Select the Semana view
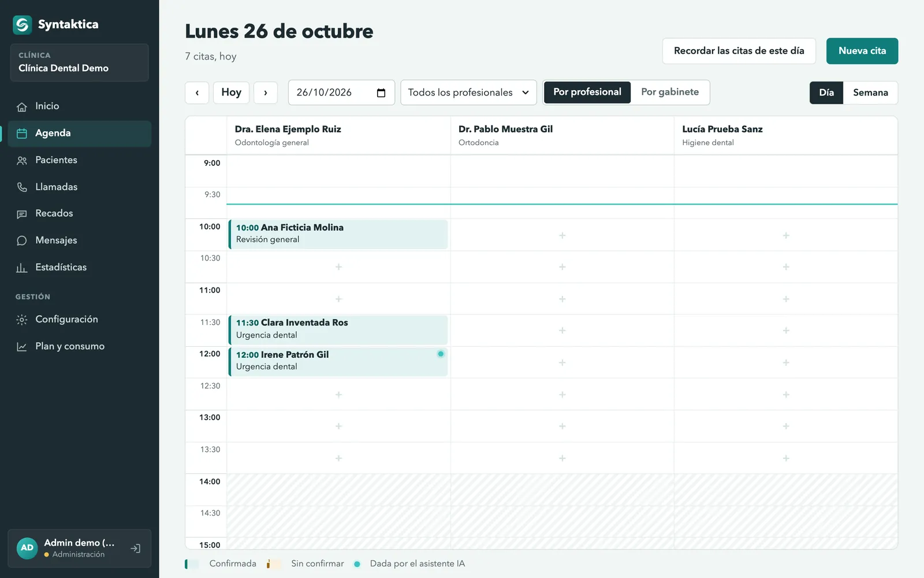924x578 pixels. pyautogui.click(x=870, y=93)
